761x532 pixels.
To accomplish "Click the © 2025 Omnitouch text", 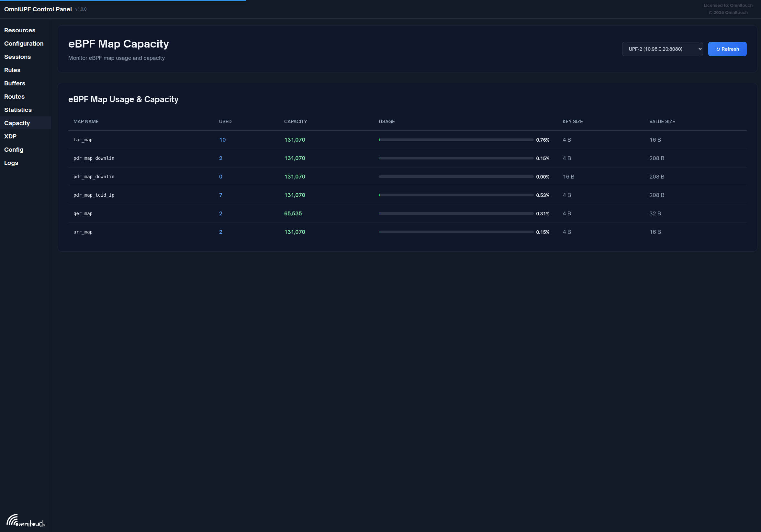I will 728,13.
